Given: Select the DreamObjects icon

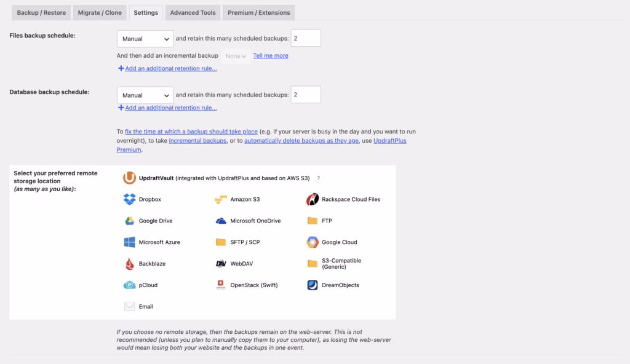Looking at the screenshot, I should 312,285.
